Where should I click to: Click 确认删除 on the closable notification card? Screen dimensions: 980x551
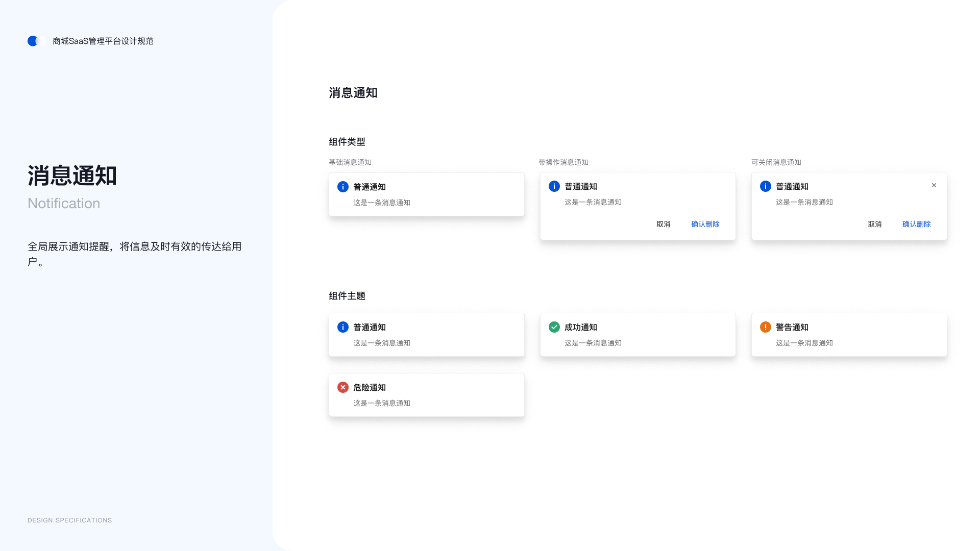coord(916,224)
